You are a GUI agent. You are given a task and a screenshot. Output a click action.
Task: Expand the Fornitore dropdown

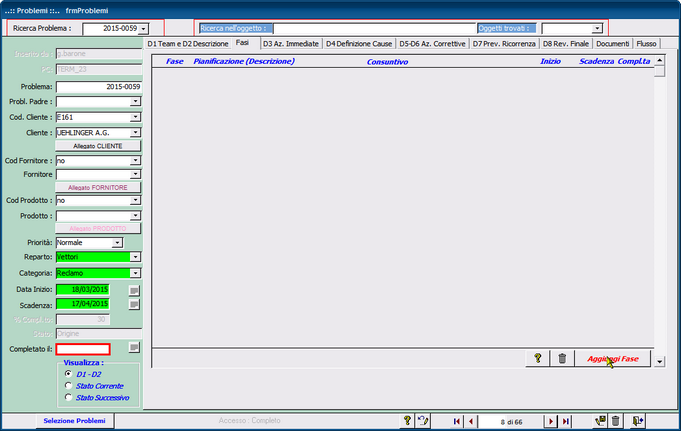(136, 174)
